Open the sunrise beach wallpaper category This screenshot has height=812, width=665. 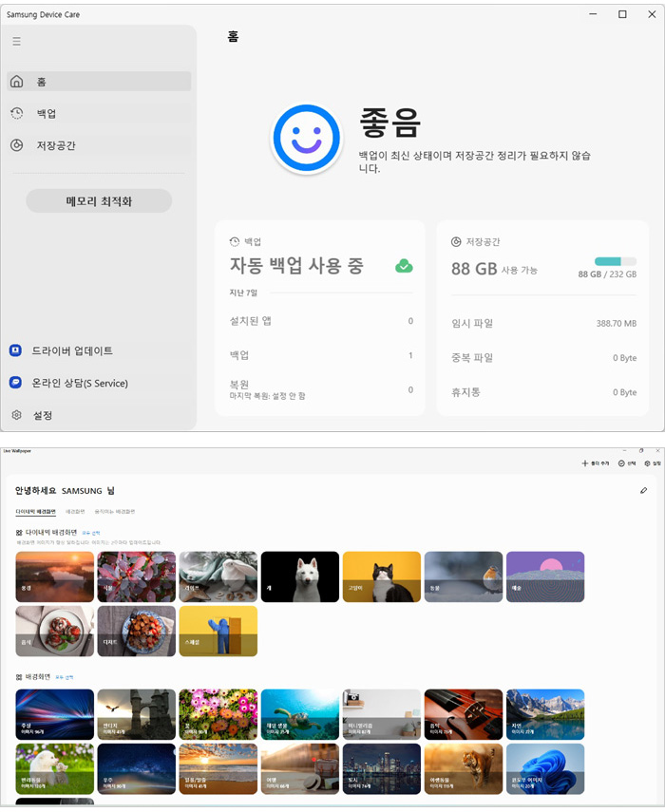point(218,769)
